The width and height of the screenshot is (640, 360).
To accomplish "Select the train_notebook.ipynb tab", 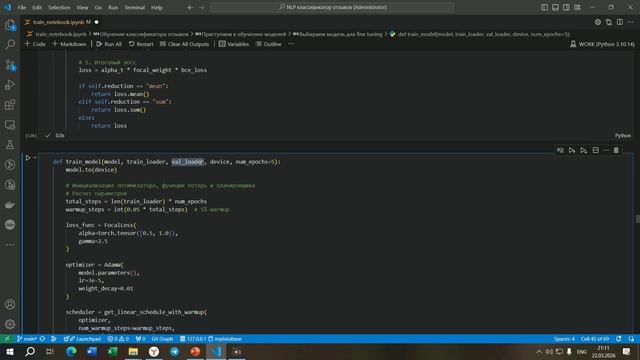I will point(61,22).
